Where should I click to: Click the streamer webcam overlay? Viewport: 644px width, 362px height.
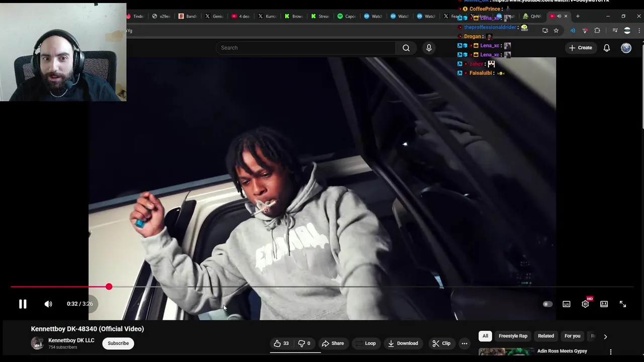point(63,52)
